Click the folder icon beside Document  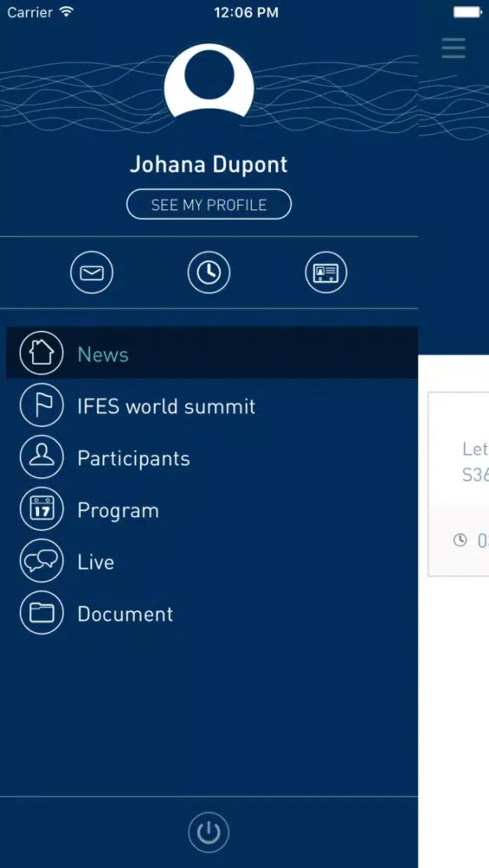(x=42, y=613)
